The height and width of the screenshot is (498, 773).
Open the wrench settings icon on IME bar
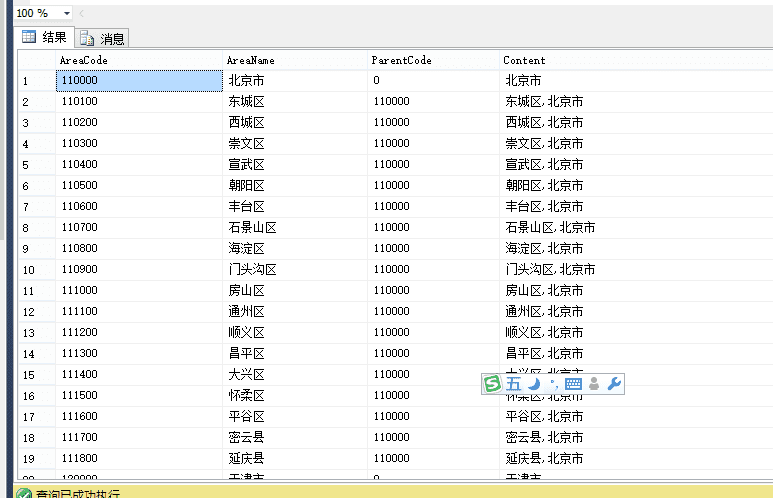pyautogui.click(x=614, y=384)
